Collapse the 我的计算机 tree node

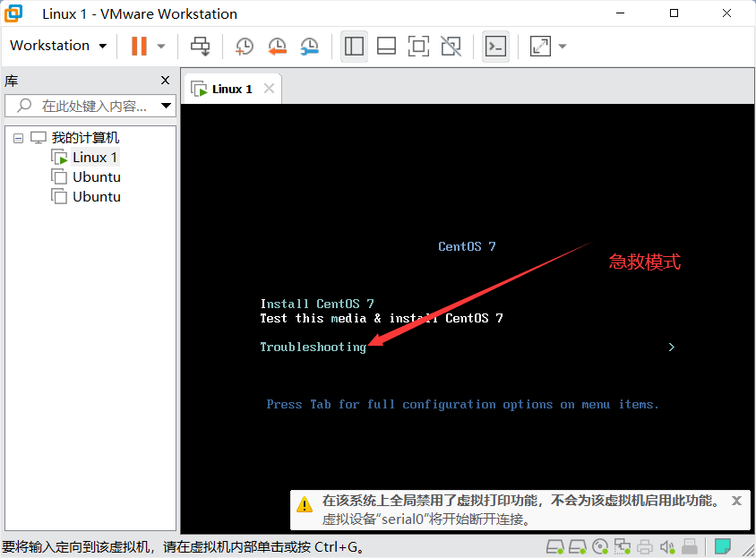click(x=18, y=139)
